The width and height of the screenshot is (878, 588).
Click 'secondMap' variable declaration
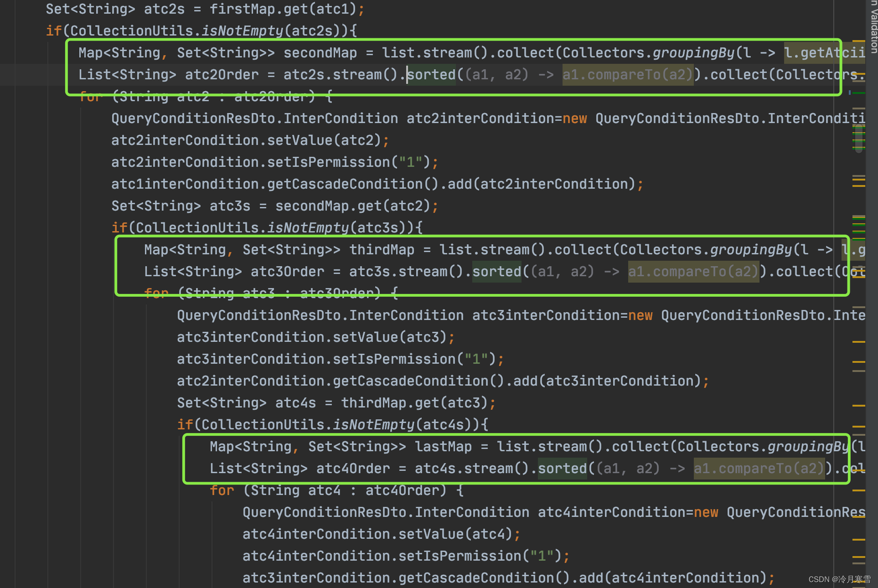click(x=320, y=53)
